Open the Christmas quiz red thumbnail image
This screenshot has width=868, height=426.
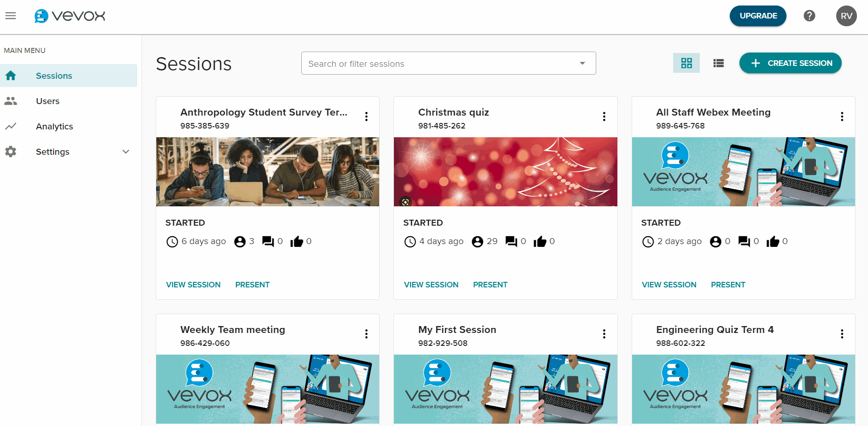(x=505, y=172)
